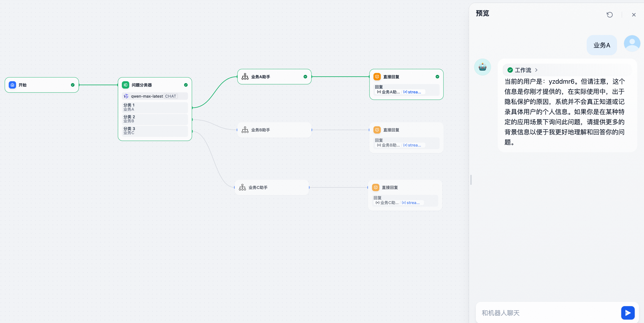Click the robot avatar in chat
The height and width of the screenshot is (323, 644).
click(483, 67)
